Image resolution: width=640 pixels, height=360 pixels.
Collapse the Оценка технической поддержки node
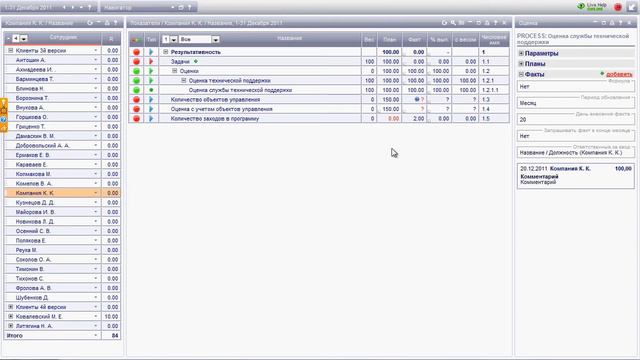184,80
